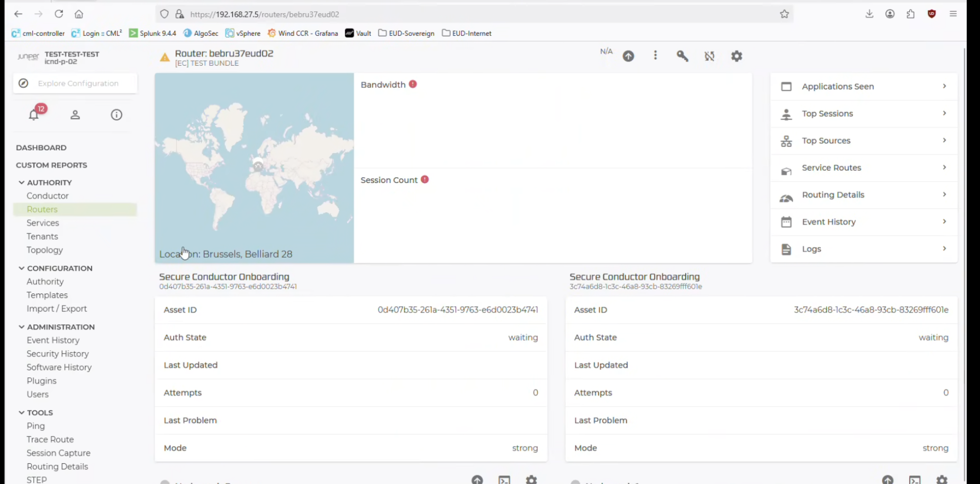The width and height of the screenshot is (980, 484).
Task: Click the Event History calendar icon
Action: click(x=786, y=222)
